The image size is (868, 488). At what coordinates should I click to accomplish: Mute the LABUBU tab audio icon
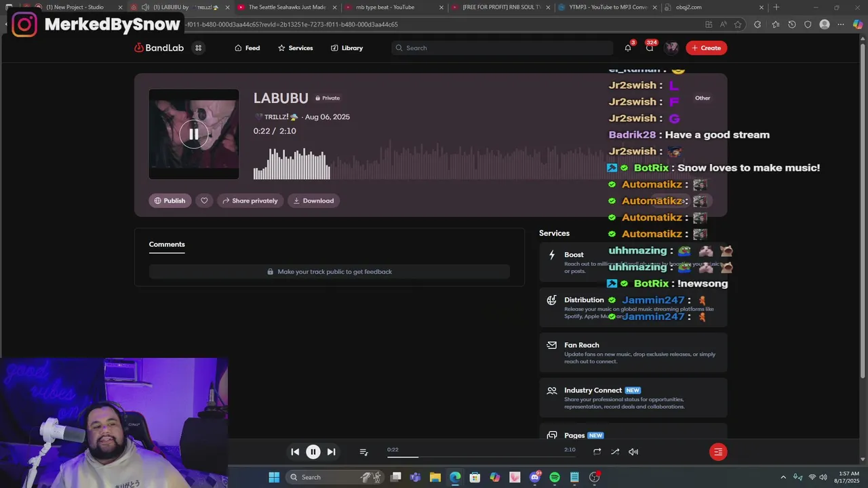[x=145, y=7]
